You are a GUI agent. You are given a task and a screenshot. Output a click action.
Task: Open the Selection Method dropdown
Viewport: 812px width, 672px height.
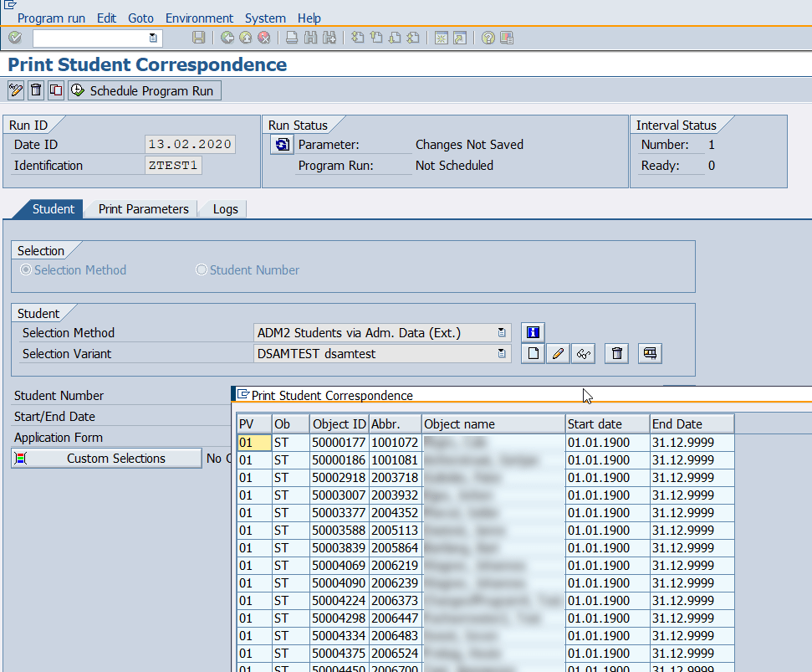pos(503,332)
